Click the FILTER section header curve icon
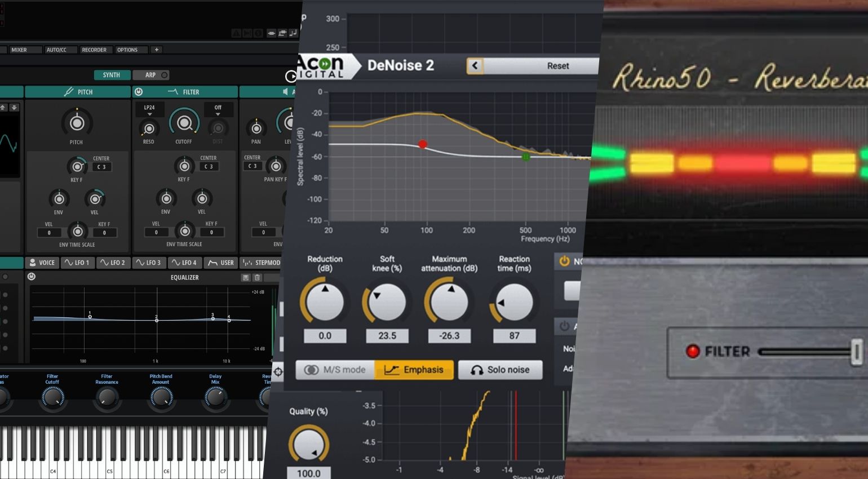 point(173,91)
